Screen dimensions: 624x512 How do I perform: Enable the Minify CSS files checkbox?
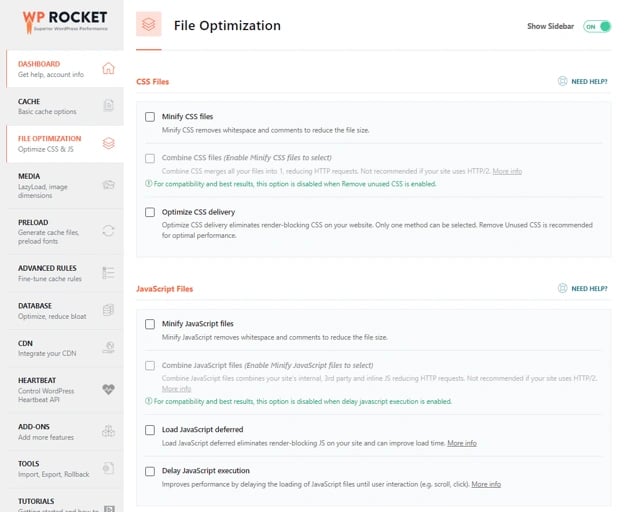[150, 117]
